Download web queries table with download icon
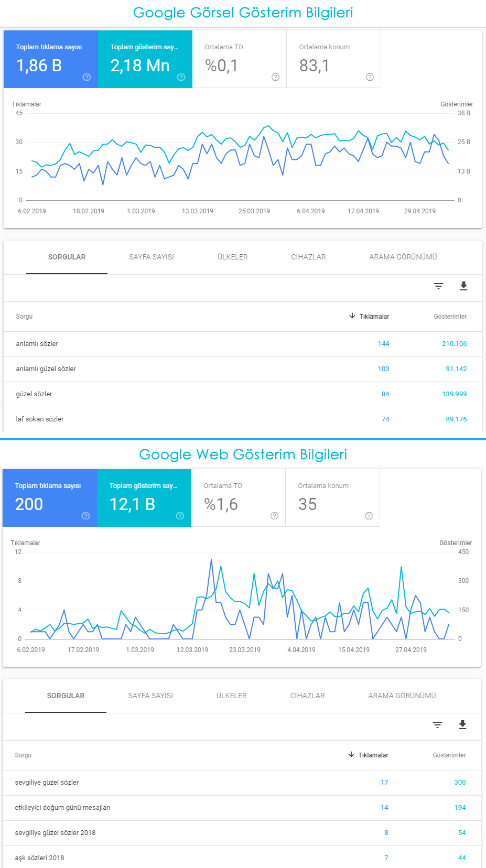Viewport: 486px width, 868px height. (462, 724)
